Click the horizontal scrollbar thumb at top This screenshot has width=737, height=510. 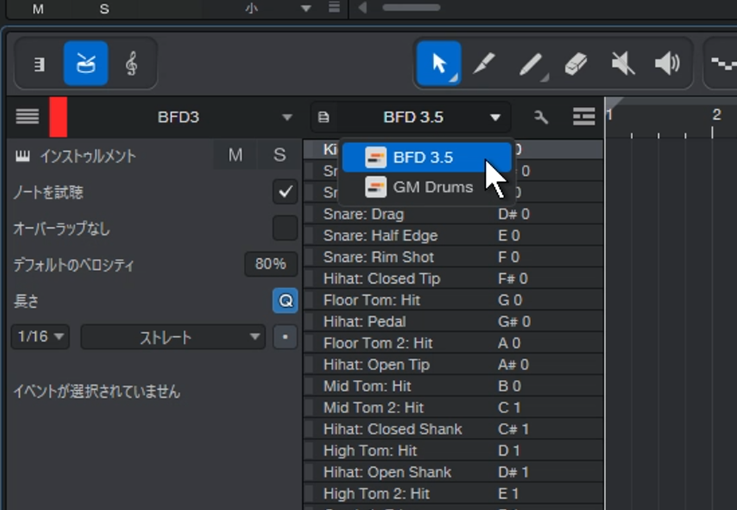411,8
